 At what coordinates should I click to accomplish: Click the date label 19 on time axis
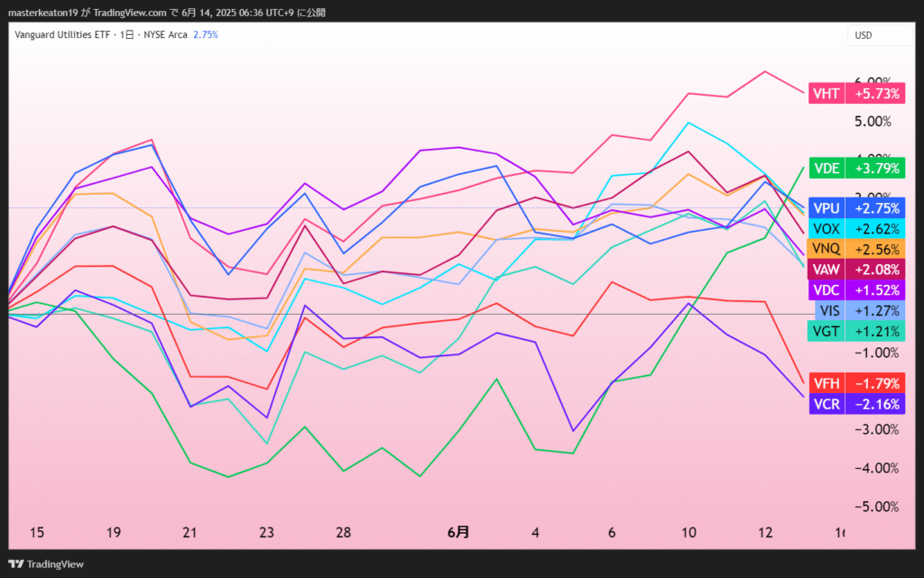[x=113, y=533]
